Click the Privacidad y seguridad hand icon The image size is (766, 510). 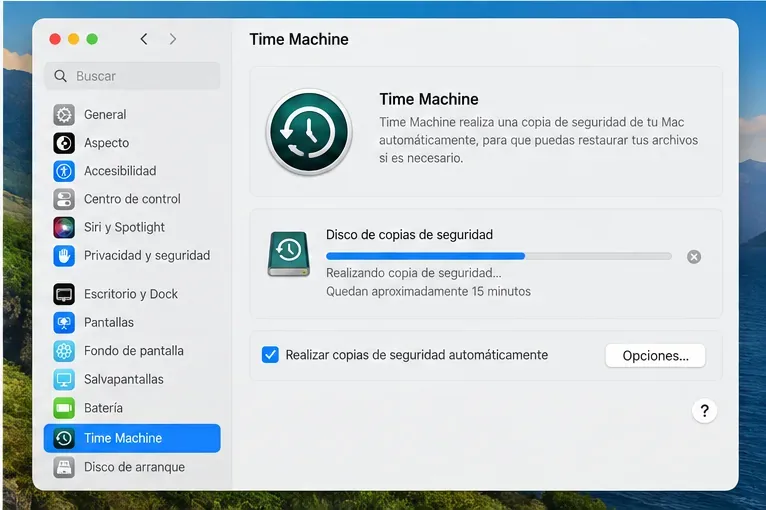click(x=64, y=255)
